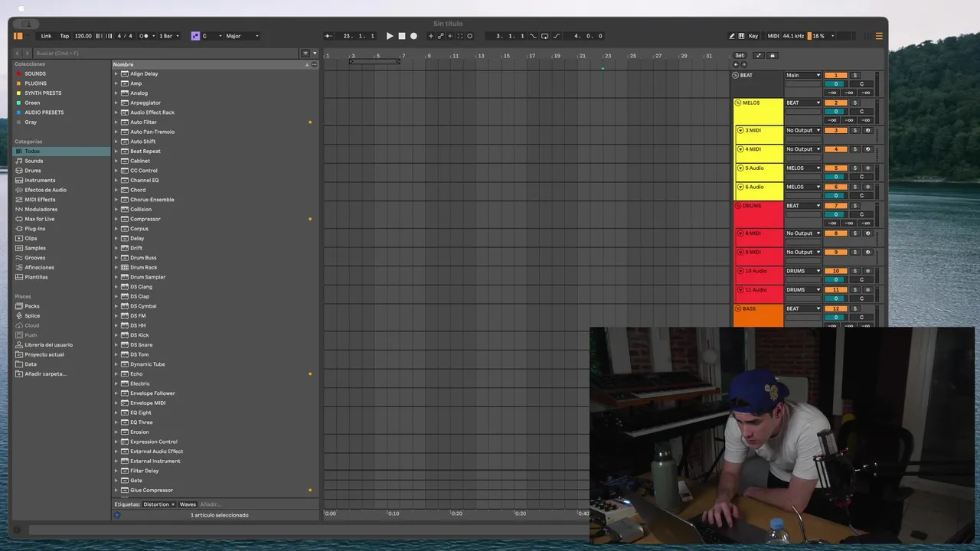Viewport: 980px width, 551px height.
Task: Click the 11 Audio track pan control
Action: tap(861, 298)
